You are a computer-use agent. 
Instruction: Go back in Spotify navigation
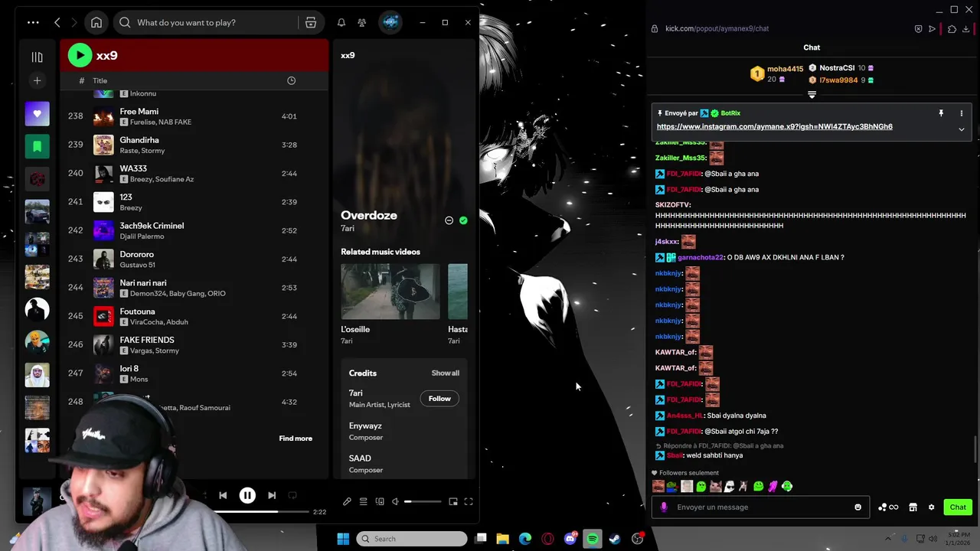[x=57, y=22]
